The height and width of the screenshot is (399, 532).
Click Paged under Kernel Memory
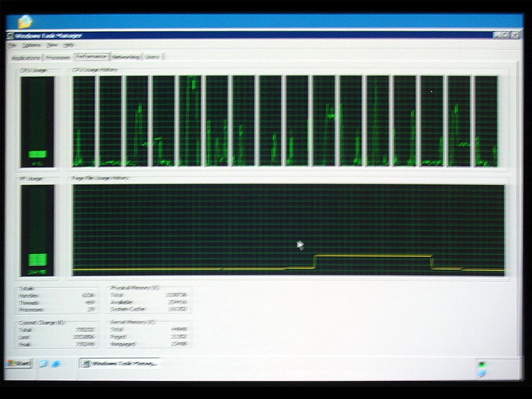pyautogui.click(x=149, y=337)
